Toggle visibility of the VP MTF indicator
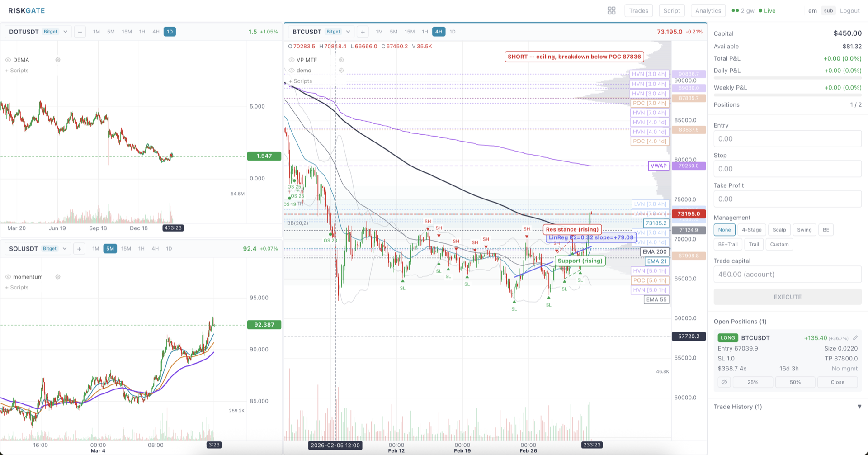This screenshot has width=868, height=455. click(x=292, y=60)
